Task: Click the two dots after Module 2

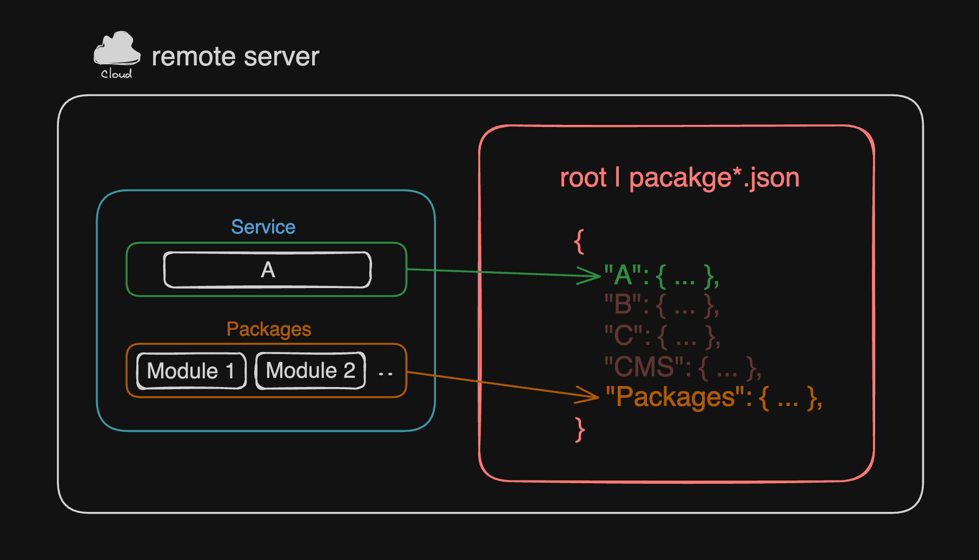Action: pos(386,374)
